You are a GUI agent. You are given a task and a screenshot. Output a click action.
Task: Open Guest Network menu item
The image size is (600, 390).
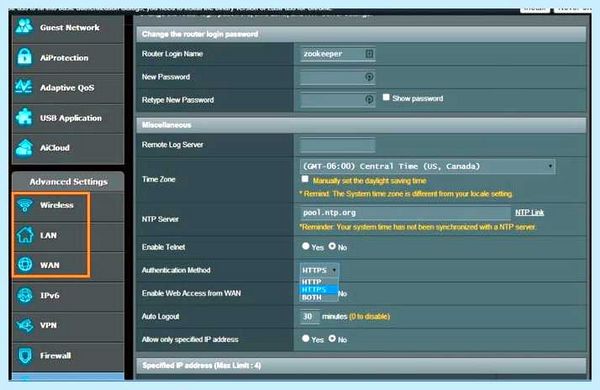(68, 28)
